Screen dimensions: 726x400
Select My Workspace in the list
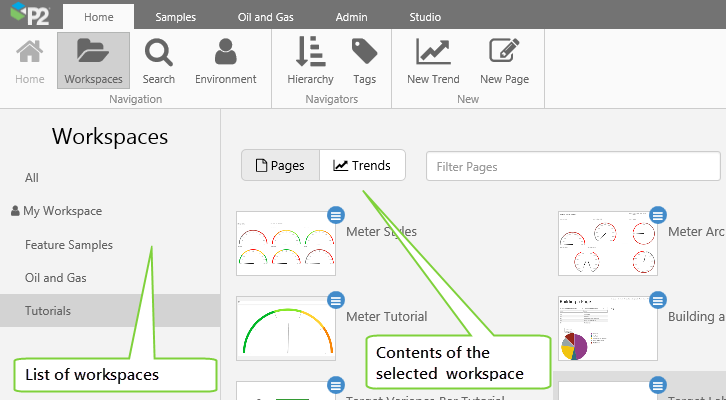[x=62, y=211]
